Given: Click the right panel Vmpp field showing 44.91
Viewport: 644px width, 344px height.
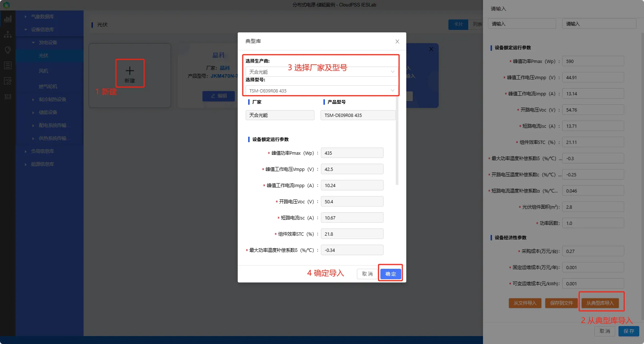Looking at the screenshot, I should [x=593, y=77].
